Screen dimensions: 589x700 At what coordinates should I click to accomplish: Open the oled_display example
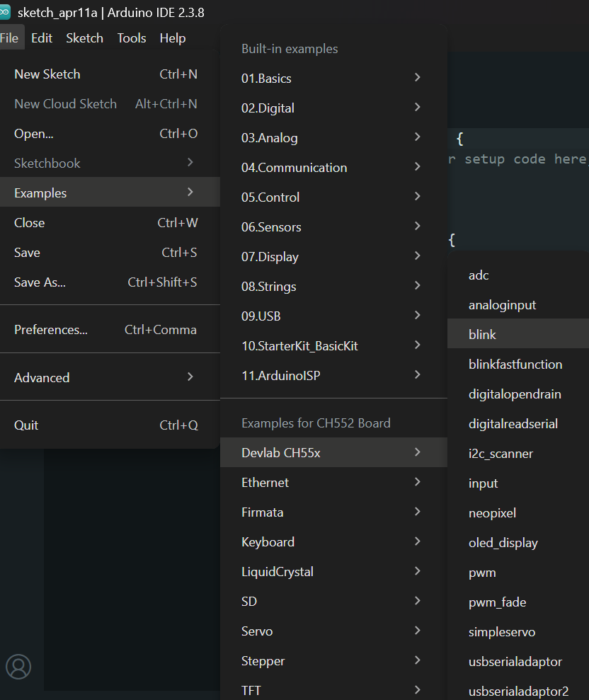tap(518, 543)
